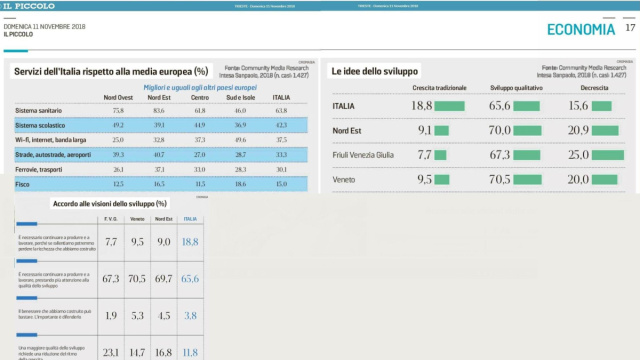Screen dimensions: 640x360
Task: Click the value 15,6 in the ITALIA Decrescita cell
Action: point(578,106)
